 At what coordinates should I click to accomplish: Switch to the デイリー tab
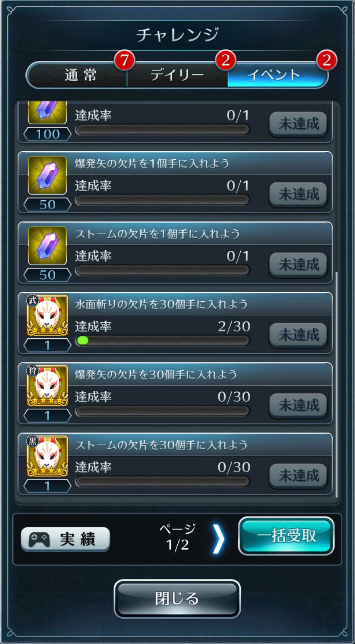coord(177,75)
